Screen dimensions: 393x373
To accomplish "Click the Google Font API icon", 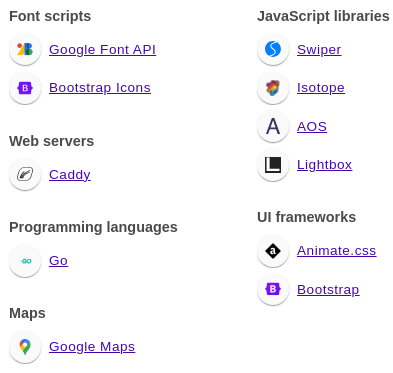I will click(25, 49).
